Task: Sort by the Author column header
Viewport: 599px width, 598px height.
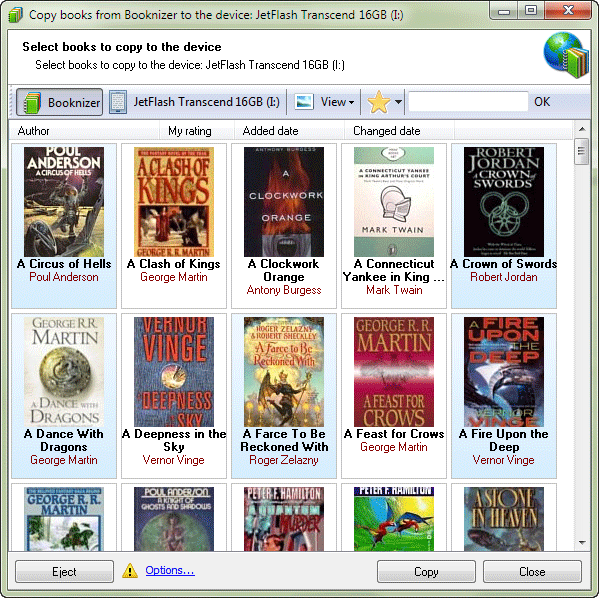Action: coord(84,131)
